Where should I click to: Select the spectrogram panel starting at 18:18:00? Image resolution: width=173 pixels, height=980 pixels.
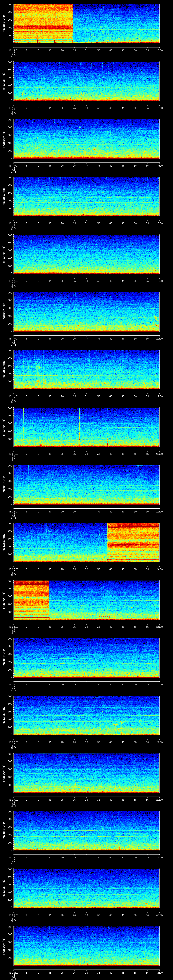tap(86, 254)
